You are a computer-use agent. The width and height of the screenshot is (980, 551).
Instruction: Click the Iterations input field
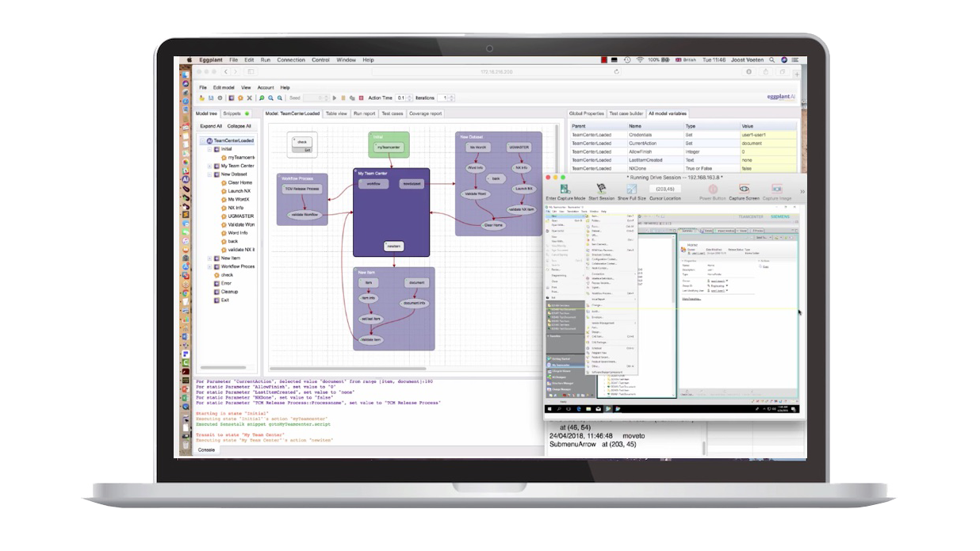click(442, 98)
